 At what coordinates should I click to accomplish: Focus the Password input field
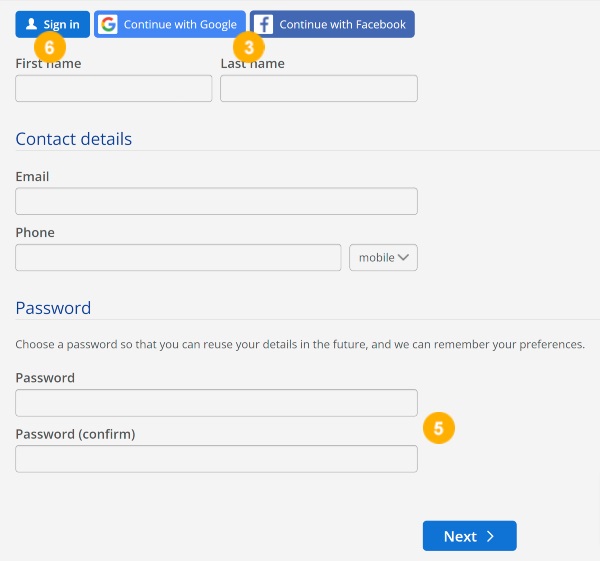pos(216,403)
